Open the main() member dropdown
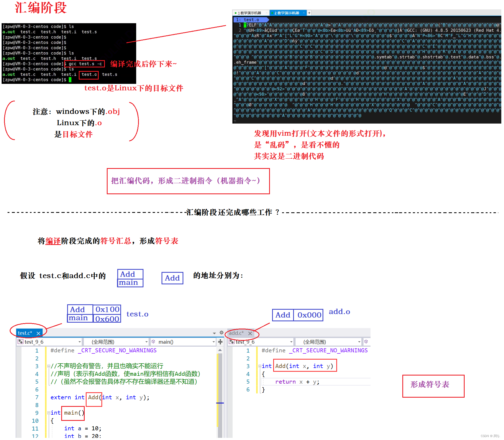Image resolution: width=504 pixels, height=440 pixels. click(x=214, y=342)
